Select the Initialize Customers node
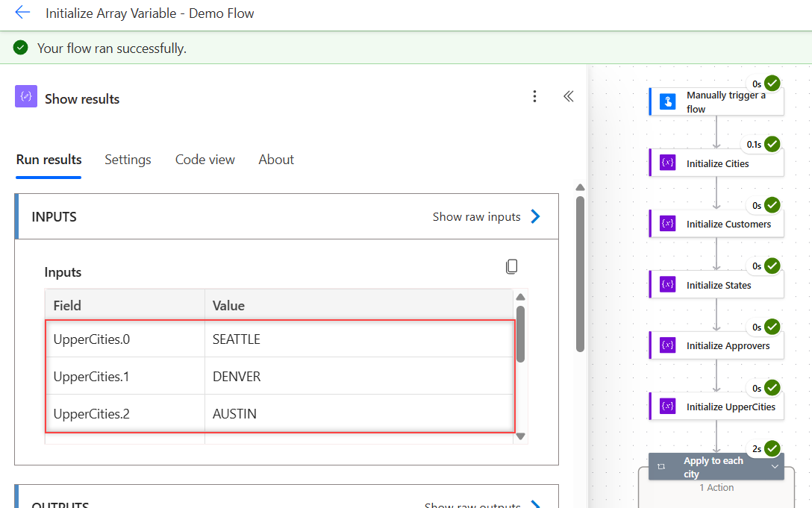 [716, 223]
